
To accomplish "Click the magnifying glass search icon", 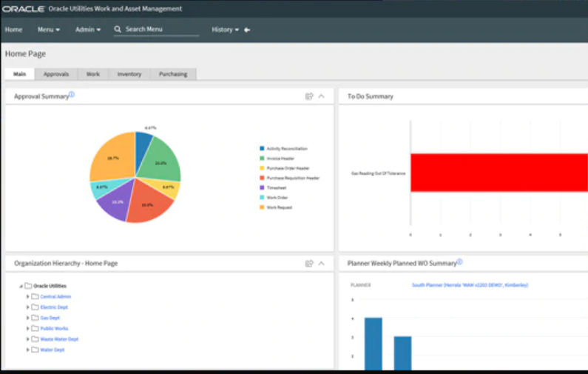I will pyautogui.click(x=118, y=30).
